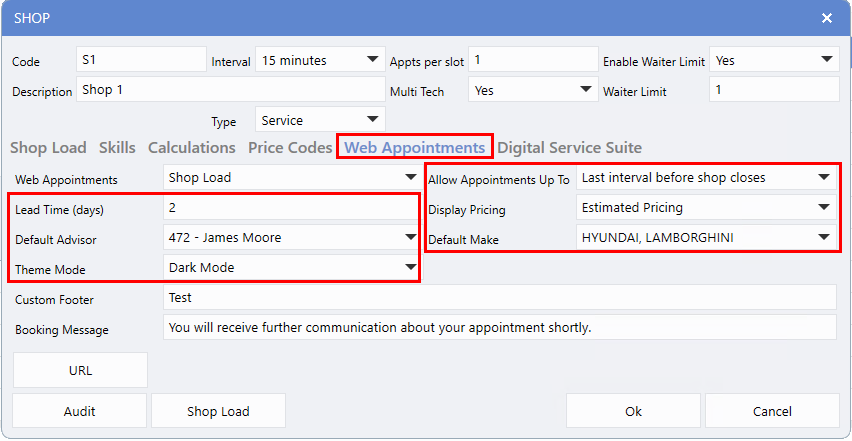
Task: Open the Interval dropdown
Action: (x=320, y=60)
